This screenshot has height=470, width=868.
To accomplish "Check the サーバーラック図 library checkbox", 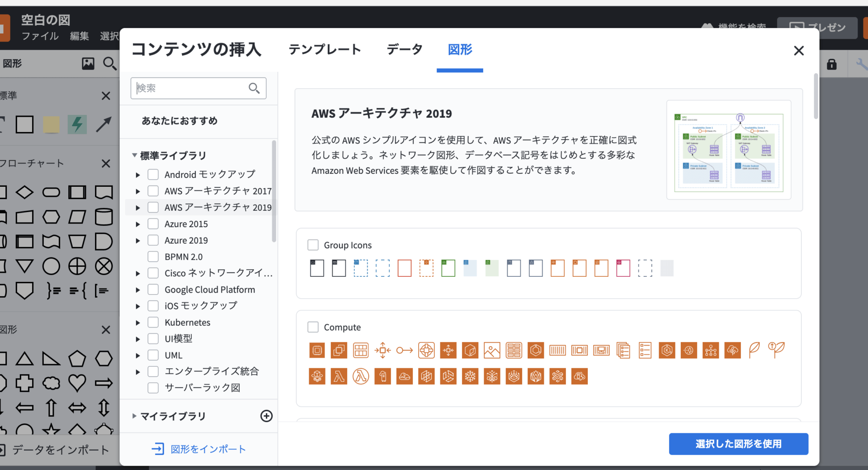I will 153,388.
